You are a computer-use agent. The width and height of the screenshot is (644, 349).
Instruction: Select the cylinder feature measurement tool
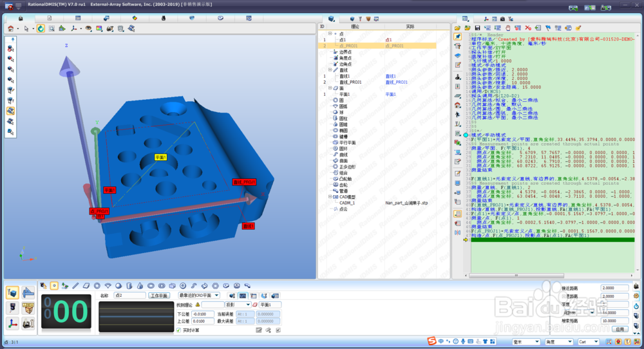[129, 286]
